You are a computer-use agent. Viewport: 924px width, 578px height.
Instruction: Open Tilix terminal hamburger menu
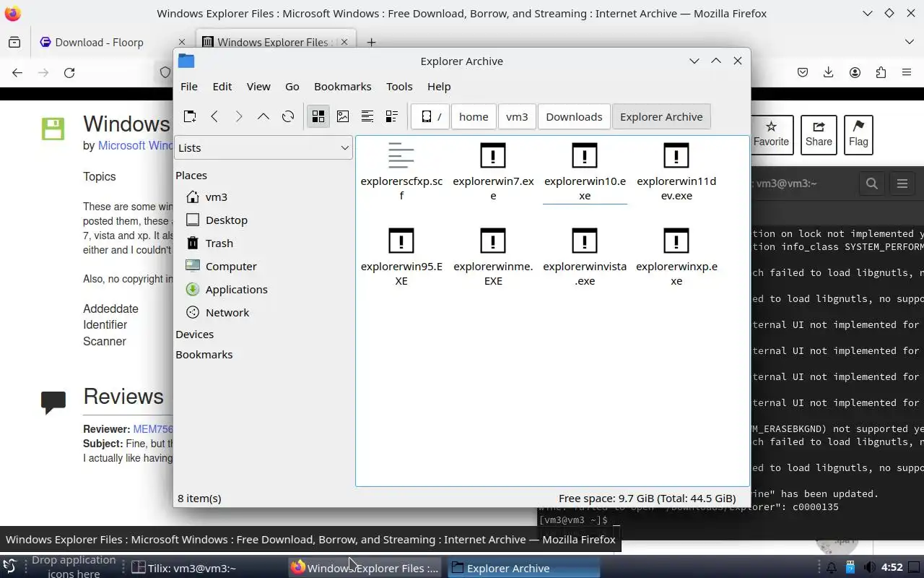pos(902,184)
